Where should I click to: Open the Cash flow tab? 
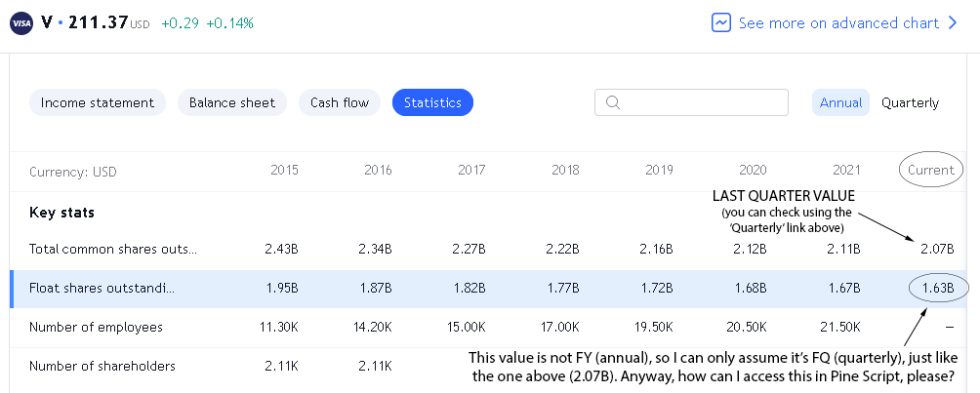click(x=340, y=102)
